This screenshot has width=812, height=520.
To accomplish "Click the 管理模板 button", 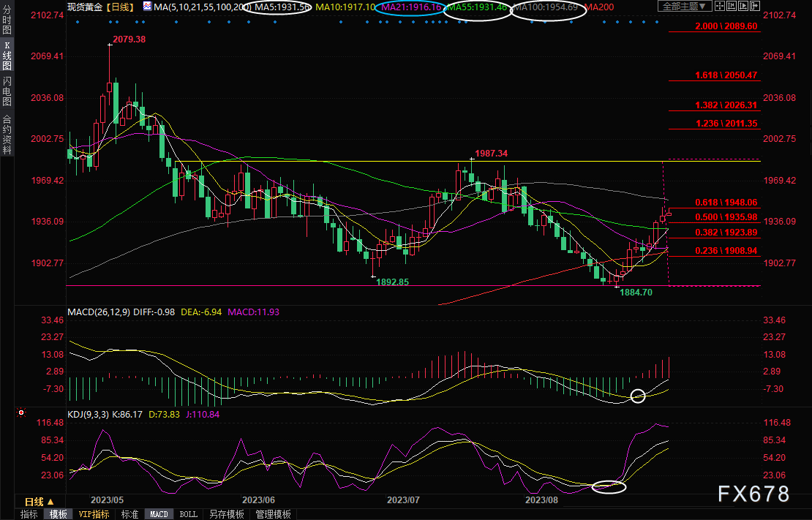I will [x=272, y=514].
